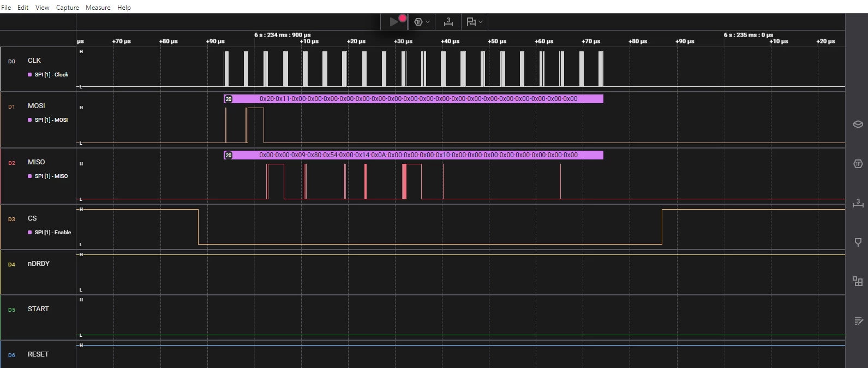Viewport: 868px width, 368px height.
Task: Open the Help menu
Action: click(124, 8)
